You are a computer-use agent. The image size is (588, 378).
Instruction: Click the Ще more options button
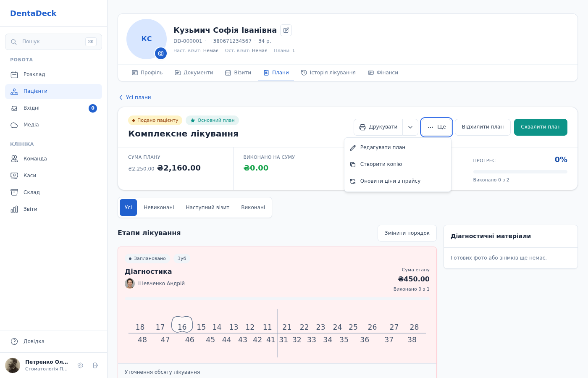coord(436,127)
